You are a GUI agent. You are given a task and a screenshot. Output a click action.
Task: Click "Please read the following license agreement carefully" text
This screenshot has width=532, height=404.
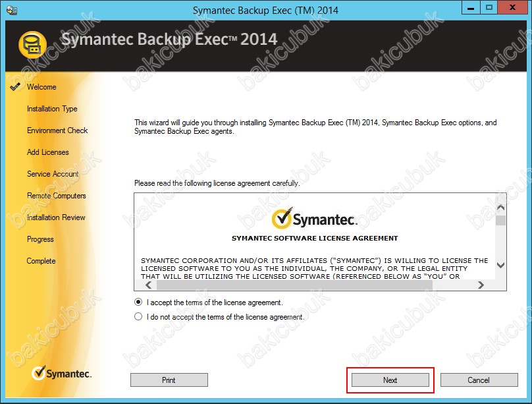(x=217, y=183)
